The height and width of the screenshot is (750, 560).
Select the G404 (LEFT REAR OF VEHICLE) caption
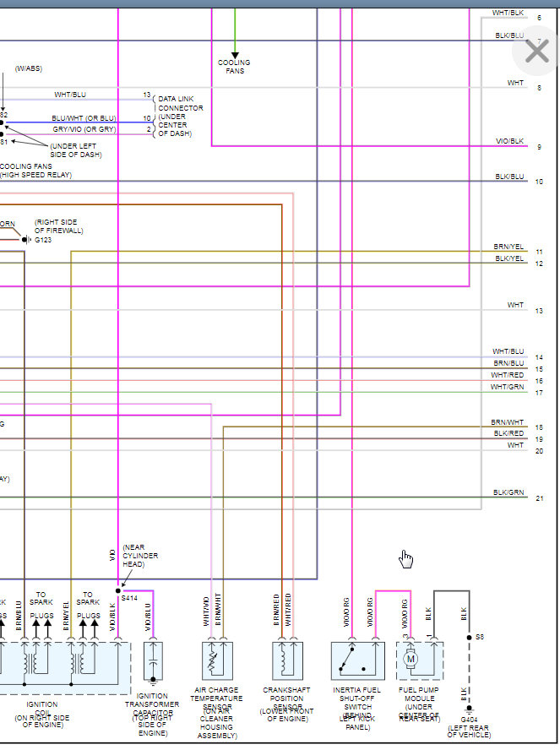tap(469, 727)
